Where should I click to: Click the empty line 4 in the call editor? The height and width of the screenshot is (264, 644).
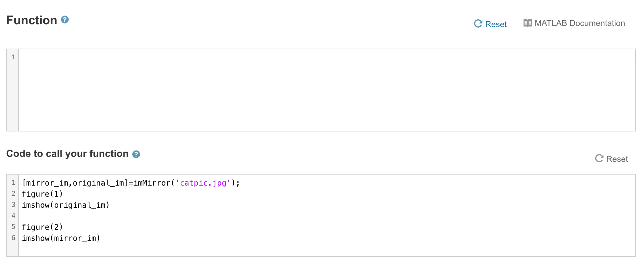83,216
